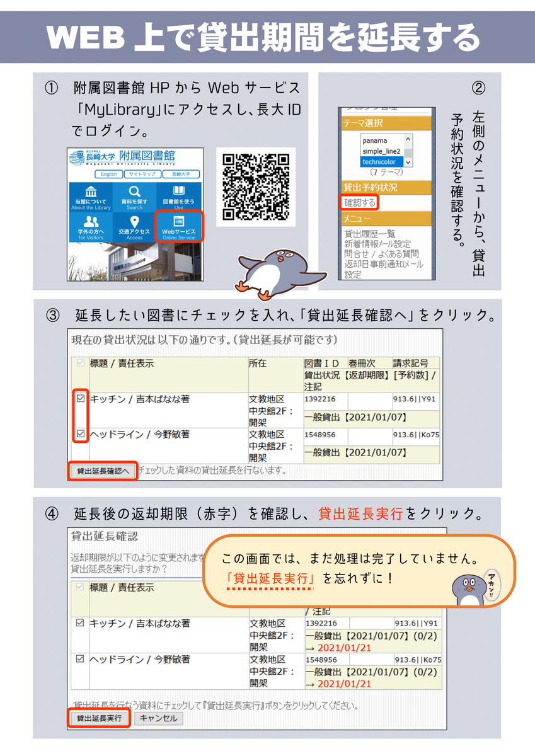Click call number 913.6||Y91 in the loan status list

pyautogui.click(x=415, y=399)
